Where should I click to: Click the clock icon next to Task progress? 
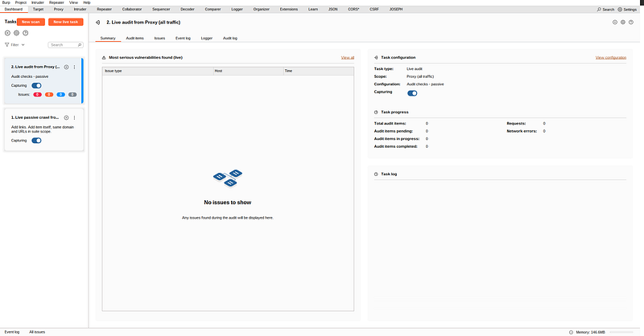click(x=376, y=112)
